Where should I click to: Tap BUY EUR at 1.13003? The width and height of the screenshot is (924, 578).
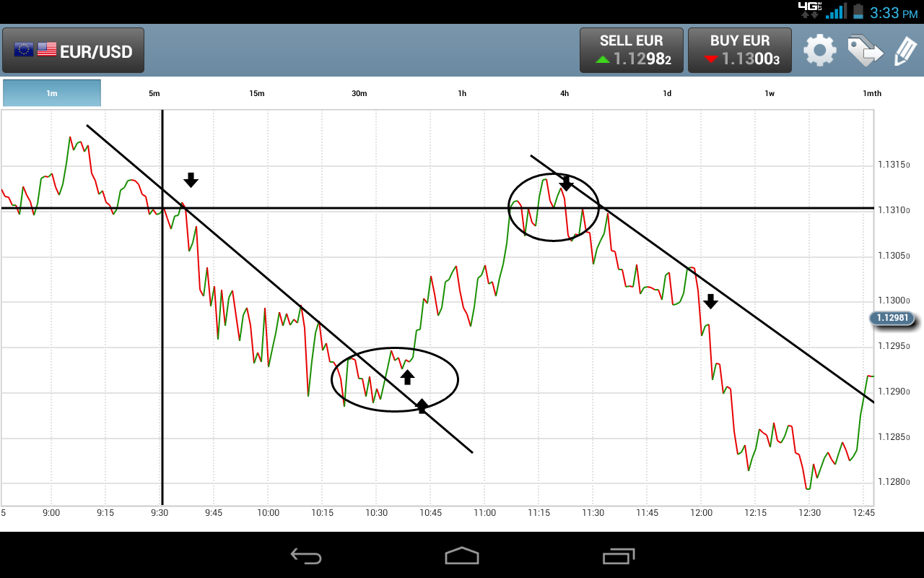(x=740, y=51)
